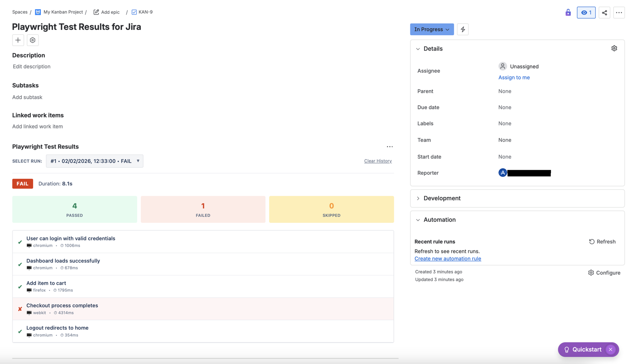Open the Details panel gear settings
This screenshot has width=629, height=364.
click(614, 49)
